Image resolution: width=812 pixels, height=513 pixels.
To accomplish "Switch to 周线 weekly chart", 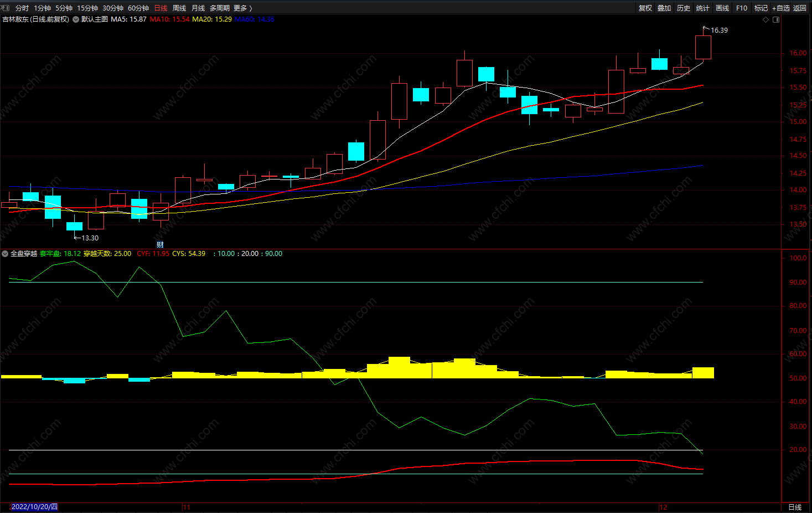I will [x=179, y=8].
